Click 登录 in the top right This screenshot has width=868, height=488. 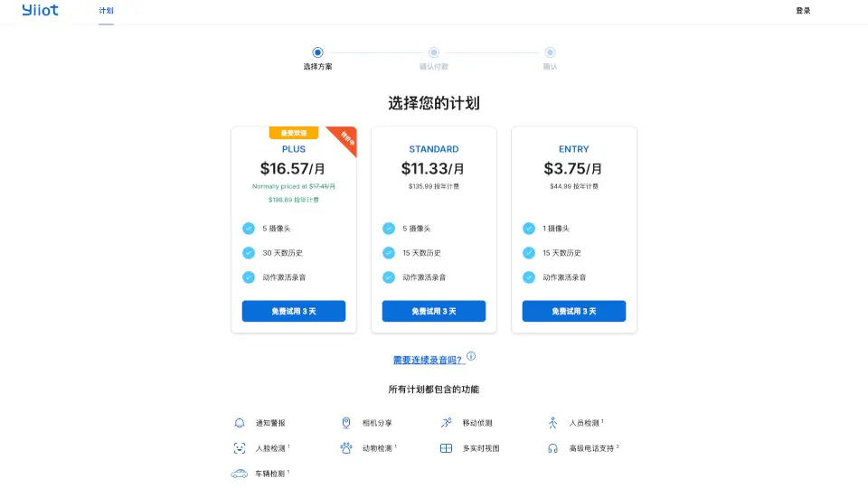coord(803,11)
